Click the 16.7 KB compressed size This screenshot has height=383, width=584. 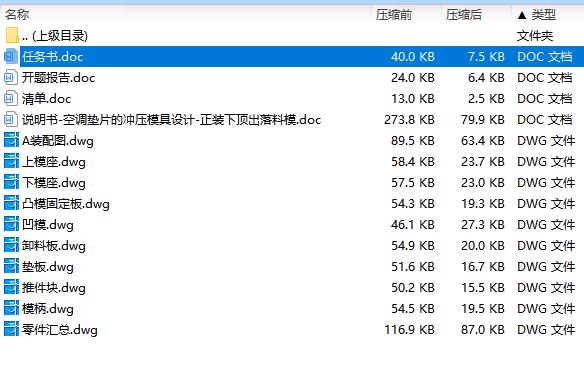pos(483,267)
